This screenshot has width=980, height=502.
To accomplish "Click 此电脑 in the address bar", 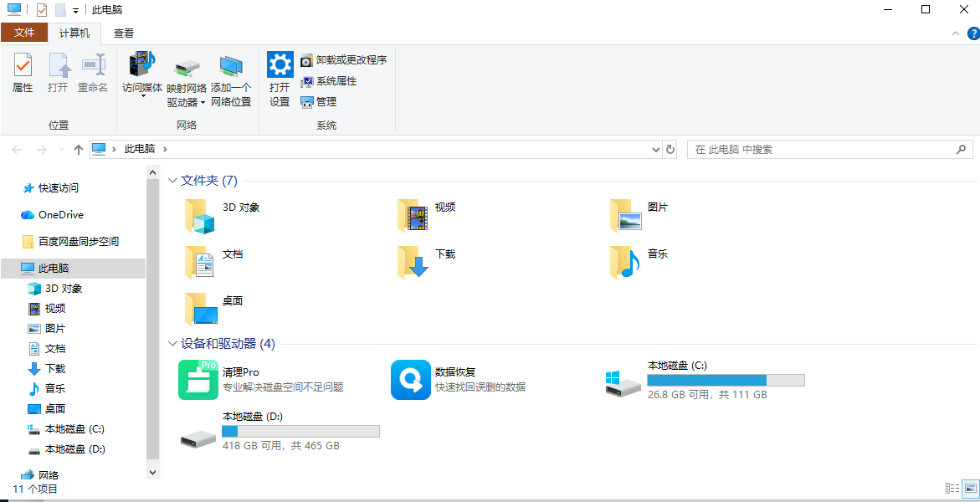I will pos(140,150).
